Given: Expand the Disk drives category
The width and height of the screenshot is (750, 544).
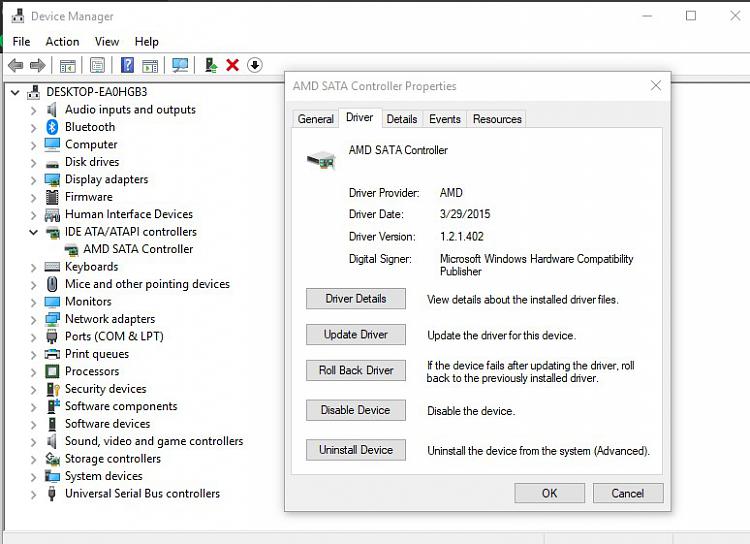Looking at the screenshot, I should pos(33,163).
